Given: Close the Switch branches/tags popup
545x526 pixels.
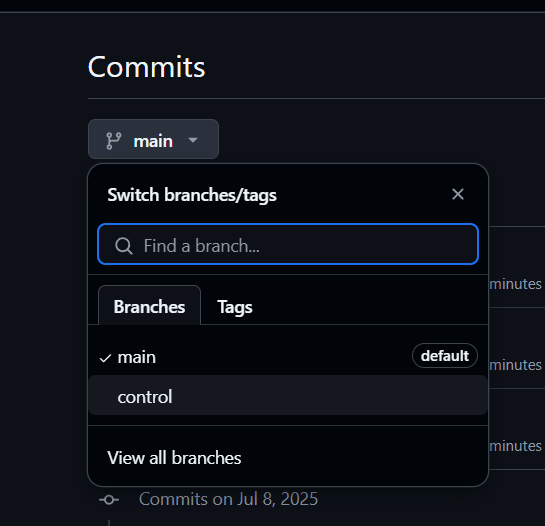Looking at the screenshot, I should (x=458, y=194).
